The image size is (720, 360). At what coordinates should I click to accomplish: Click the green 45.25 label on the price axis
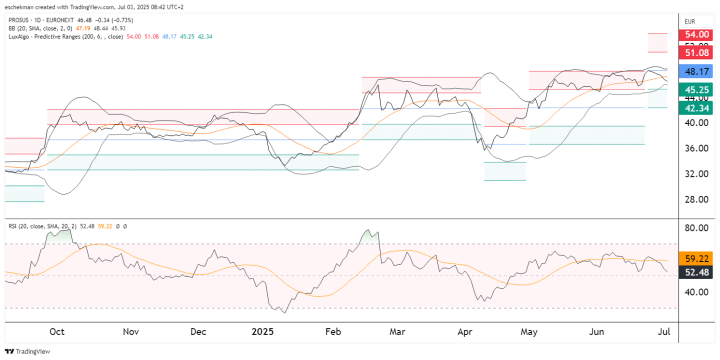696,90
